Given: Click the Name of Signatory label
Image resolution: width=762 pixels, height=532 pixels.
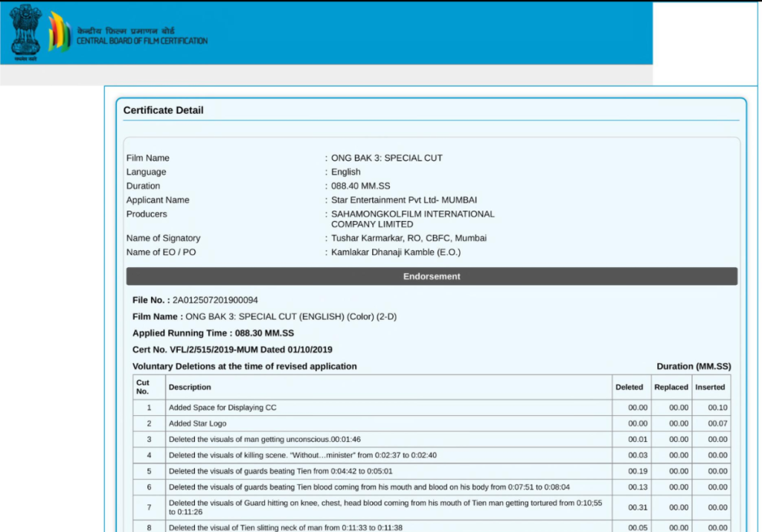Looking at the screenshot, I should point(163,238).
